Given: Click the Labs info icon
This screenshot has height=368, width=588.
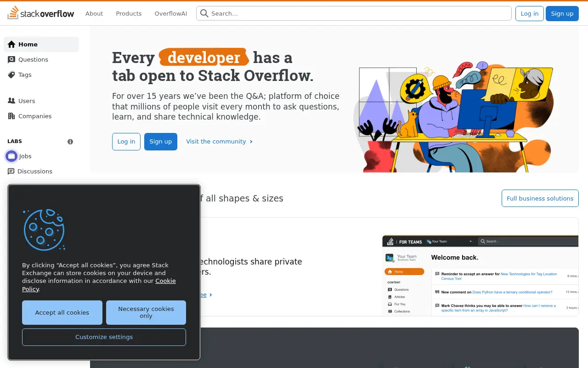Looking at the screenshot, I should point(70,142).
